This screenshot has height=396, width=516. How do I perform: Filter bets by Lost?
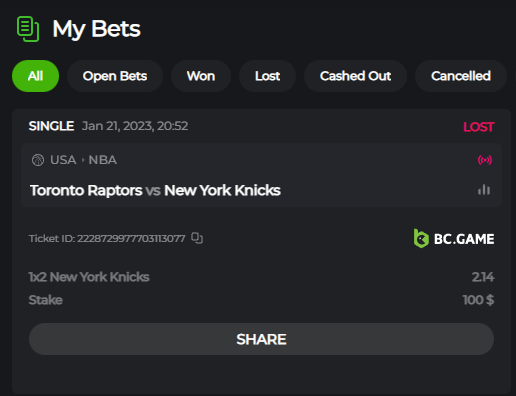267,76
